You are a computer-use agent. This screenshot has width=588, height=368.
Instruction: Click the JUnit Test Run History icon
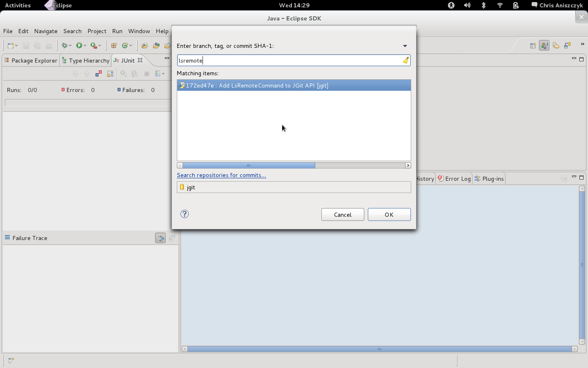point(158,74)
